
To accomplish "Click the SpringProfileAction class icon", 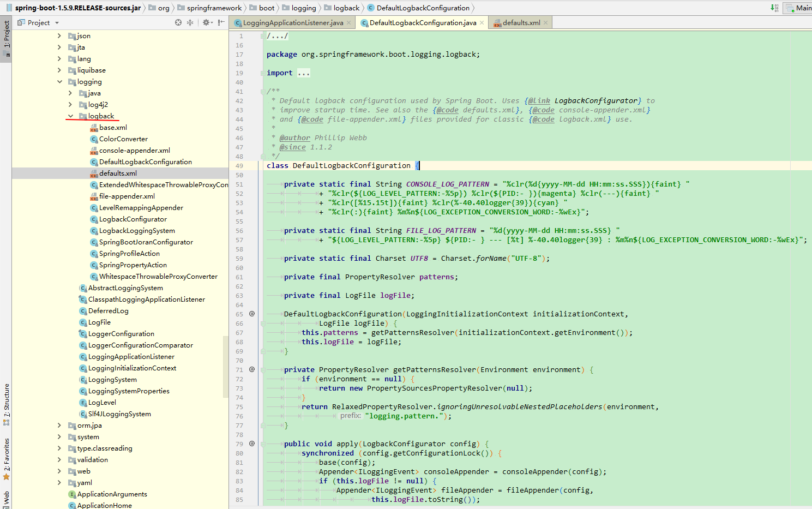I will 94,253.
